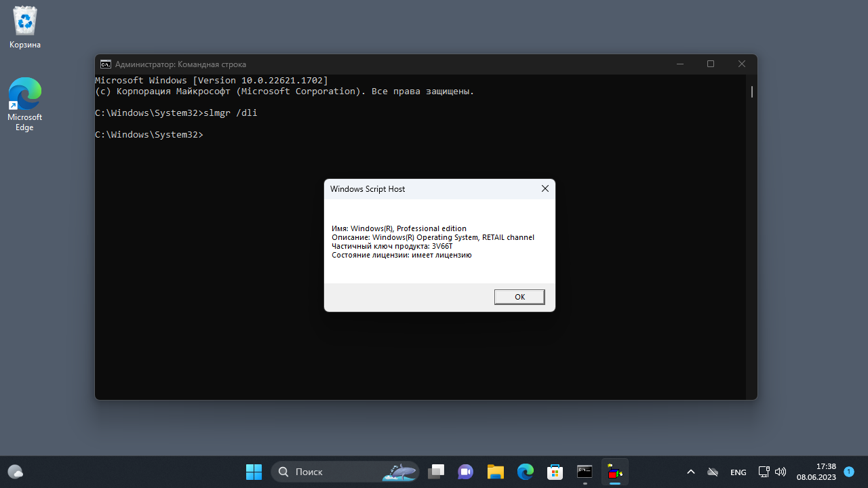
Task: Open Microsoft Store from the taskbar
Action: pyautogui.click(x=555, y=472)
